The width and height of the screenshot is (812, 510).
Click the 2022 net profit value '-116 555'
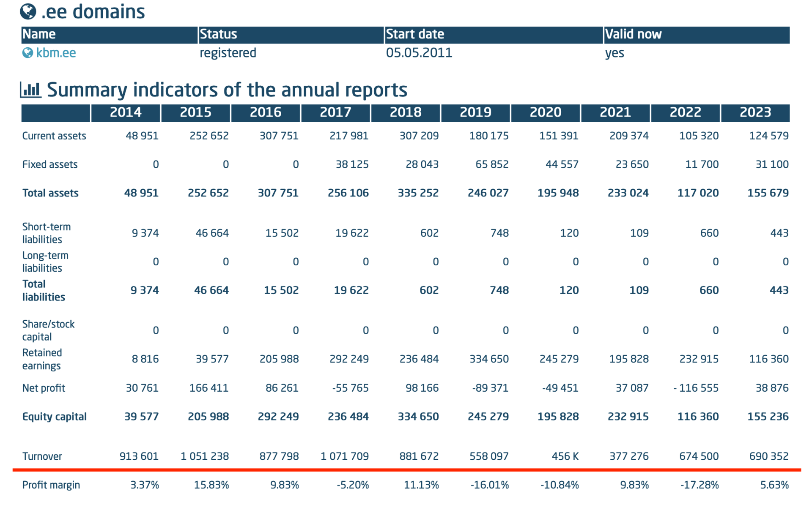pos(696,388)
